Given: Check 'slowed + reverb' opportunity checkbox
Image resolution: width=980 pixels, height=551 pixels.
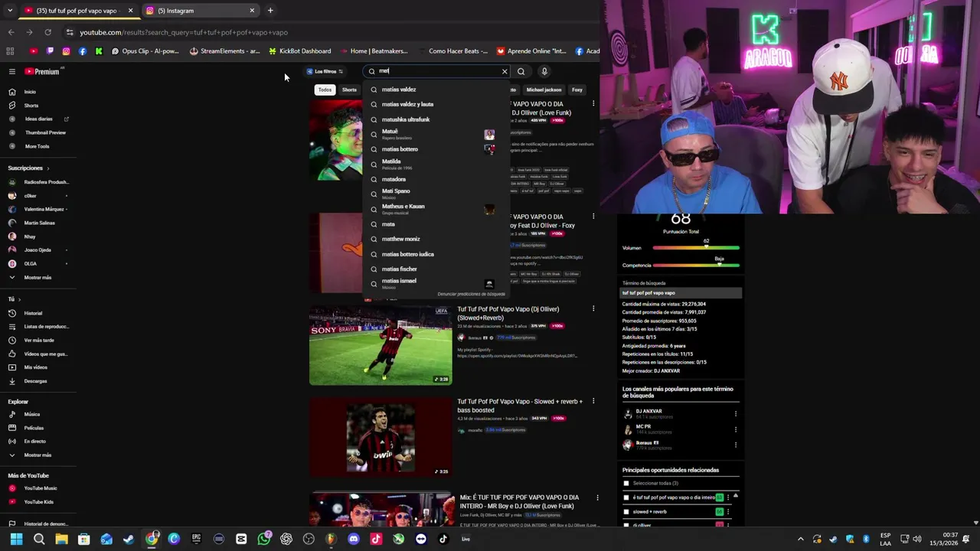Looking at the screenshot, I should [626, 512].
